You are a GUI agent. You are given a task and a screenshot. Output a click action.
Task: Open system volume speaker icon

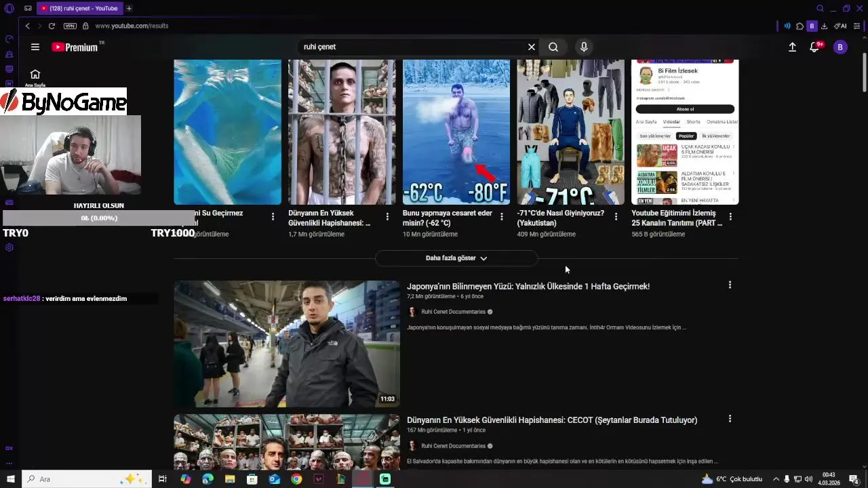[x=808, y=479]
